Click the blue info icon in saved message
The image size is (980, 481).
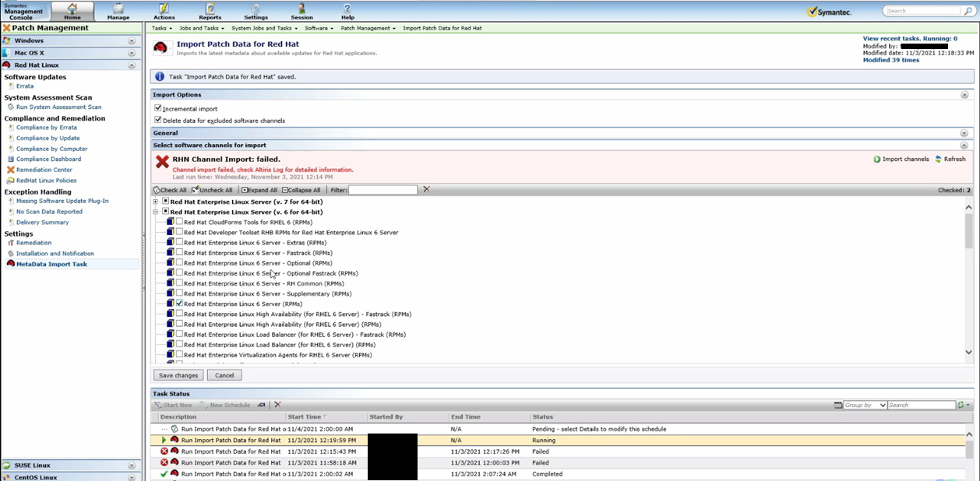(160, 76)
